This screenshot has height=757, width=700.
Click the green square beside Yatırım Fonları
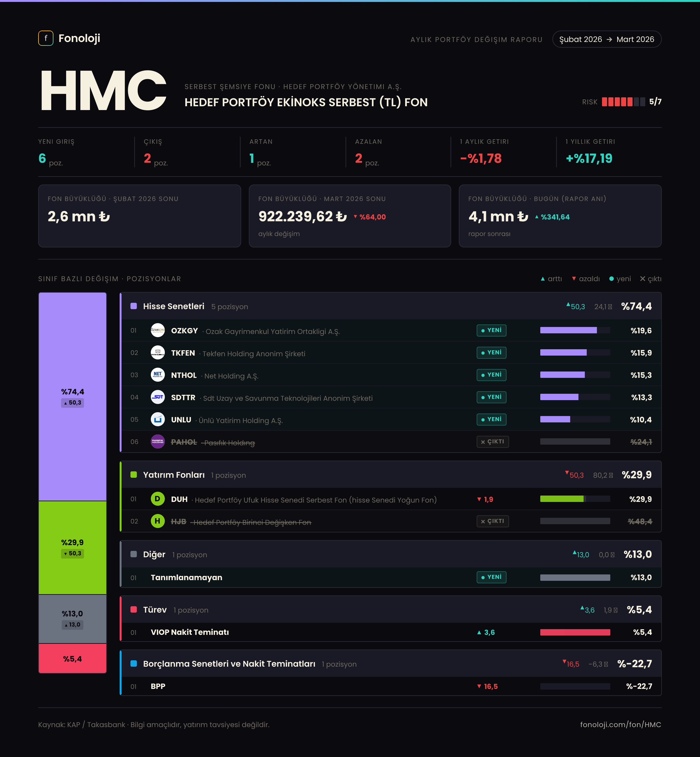tap(134, 475)
